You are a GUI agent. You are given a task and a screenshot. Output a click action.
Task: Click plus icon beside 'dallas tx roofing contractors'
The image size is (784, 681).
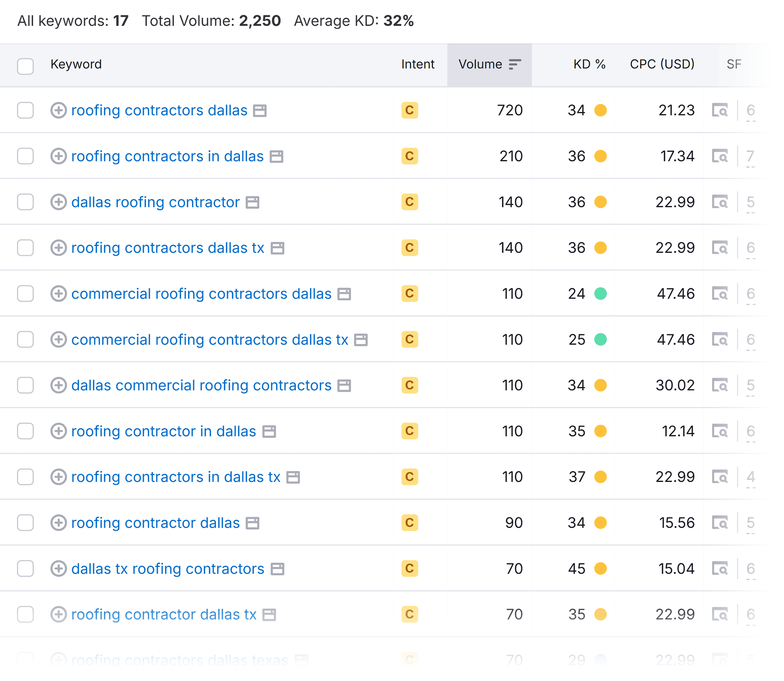click(x=59, y=569)
